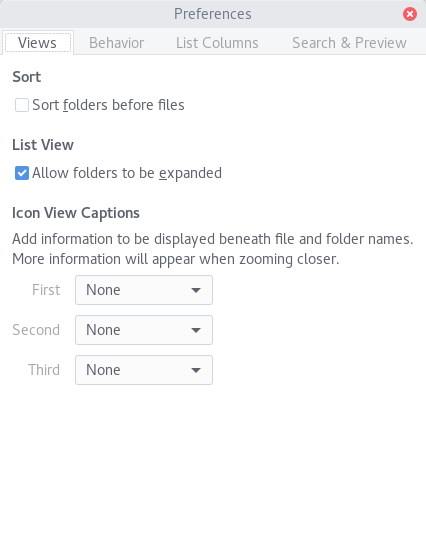Enable the Sort folders before files checkbox
This screenshot has height=559, width=426.
[22, 105]
